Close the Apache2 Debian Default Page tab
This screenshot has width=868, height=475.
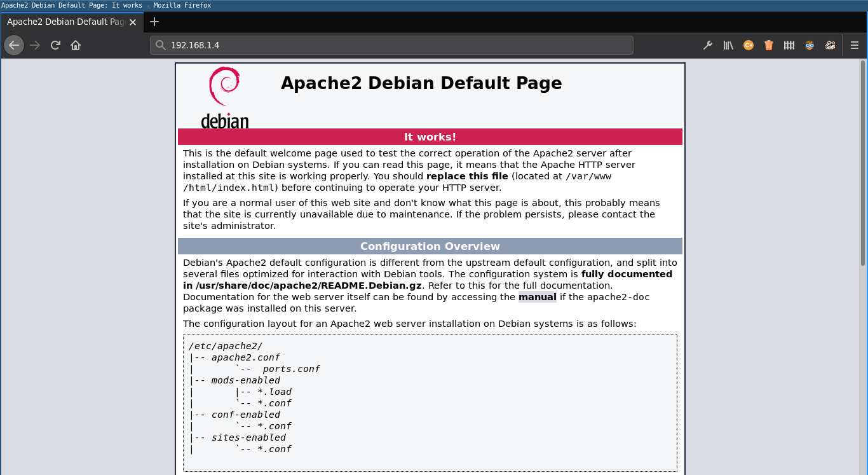pyautogui.click(x=133, y=22)
